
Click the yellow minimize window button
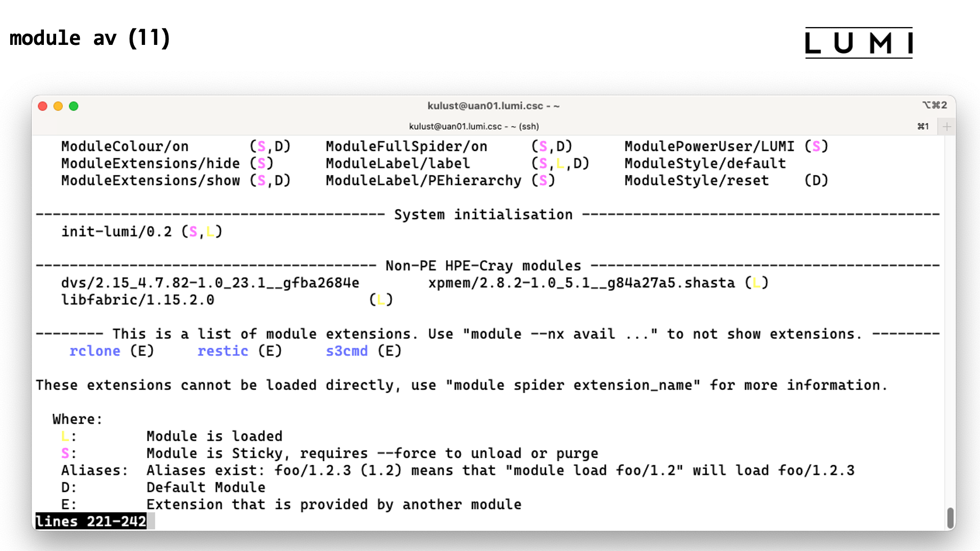coord(58,106)
